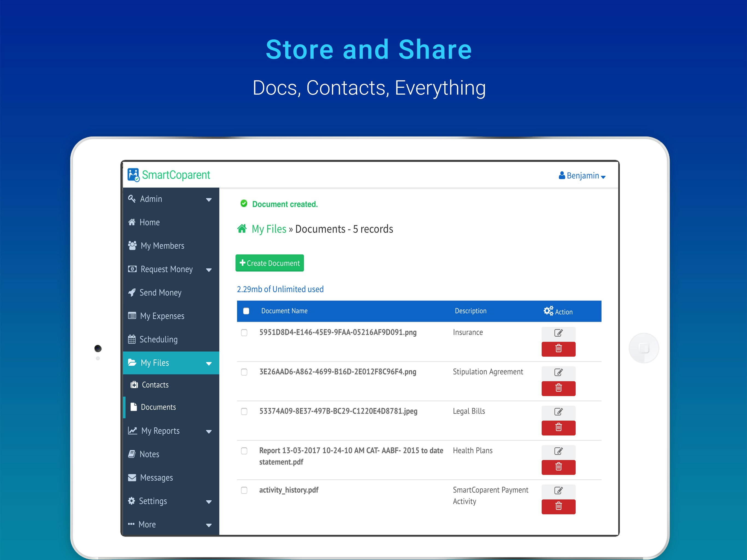Image resolution: width=747 pixels, height=560 pixels.
Task: Click the Create Document button
Action: coord(270,263)
